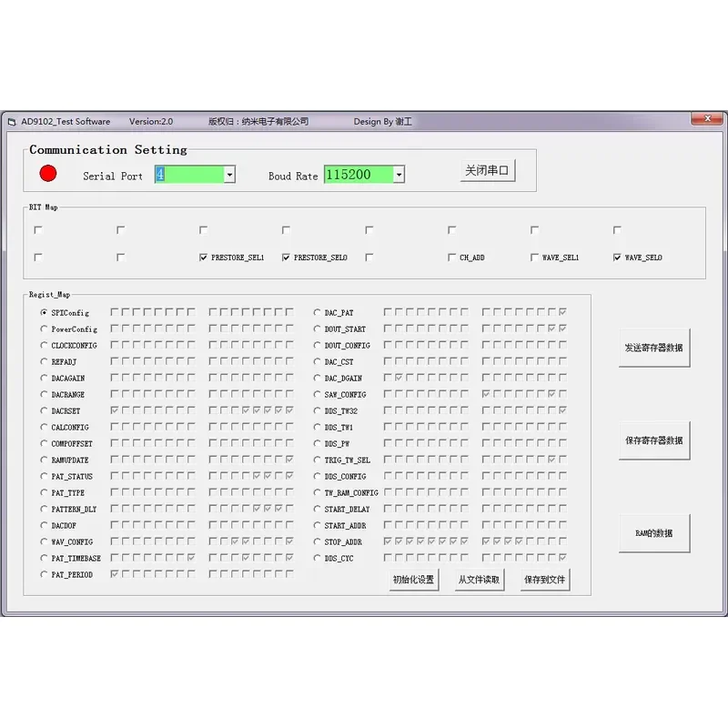Select the STOP_ADDR radio button
The height and width of the screenshot is (728, 728).
click(317, 541)
